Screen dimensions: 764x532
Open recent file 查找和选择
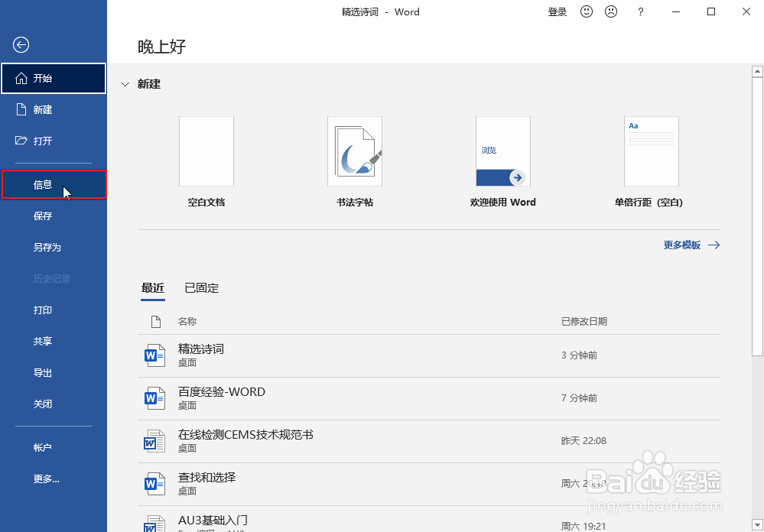429,485
